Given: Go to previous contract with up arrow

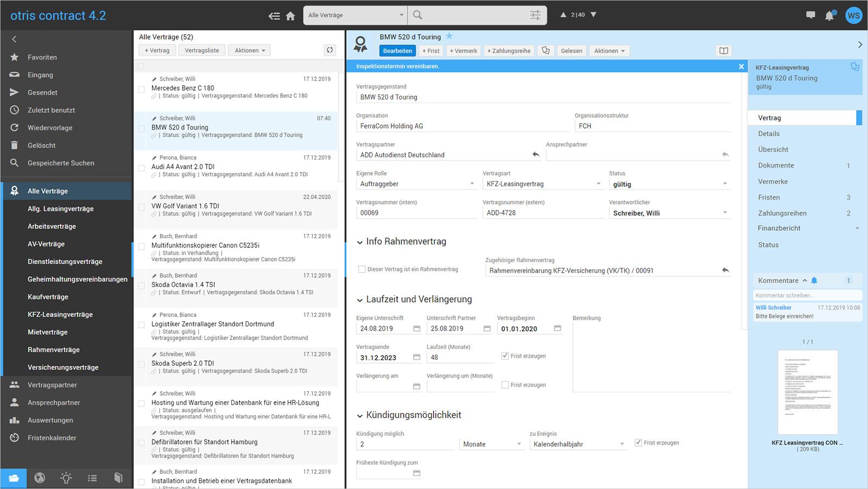Looking at the screenshot, I should click(x=563, y=15).
